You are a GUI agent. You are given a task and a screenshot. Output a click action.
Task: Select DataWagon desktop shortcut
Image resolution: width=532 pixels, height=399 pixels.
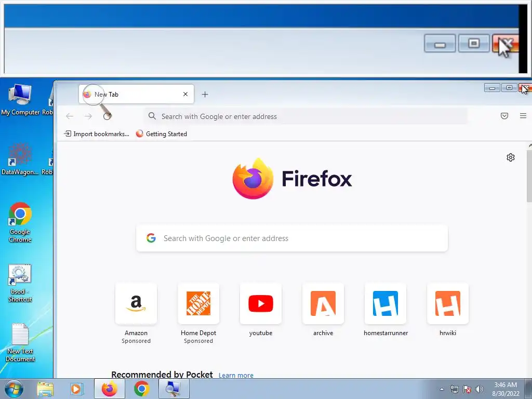click(20, 159)
